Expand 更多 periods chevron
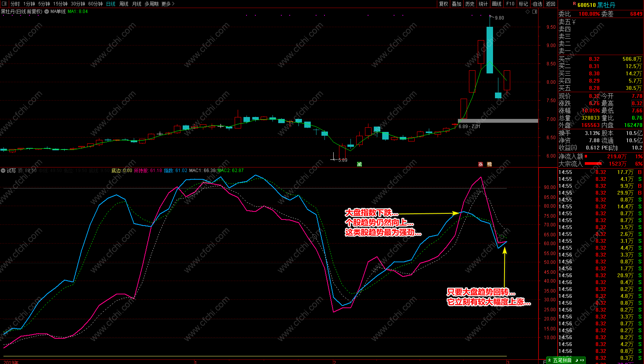 [x=168, y=4]
